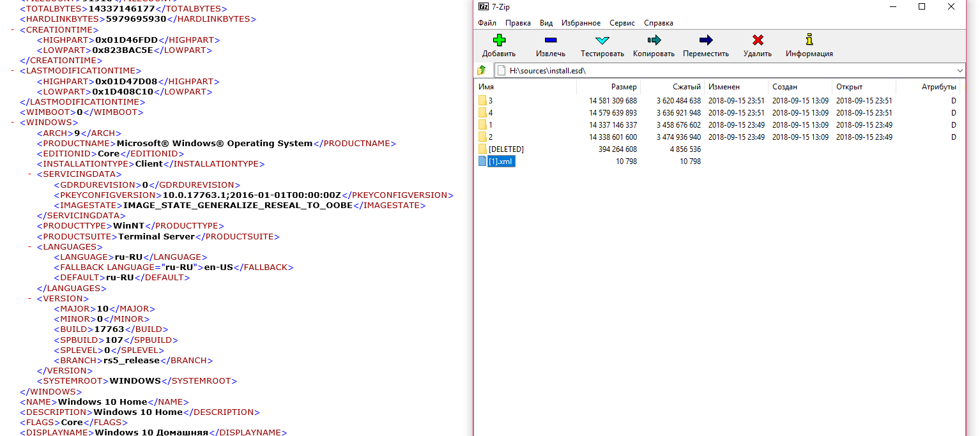Click the 7-Zip title bar app icon
Viewport: 980px width, 436px height.
tap(484, 6)
